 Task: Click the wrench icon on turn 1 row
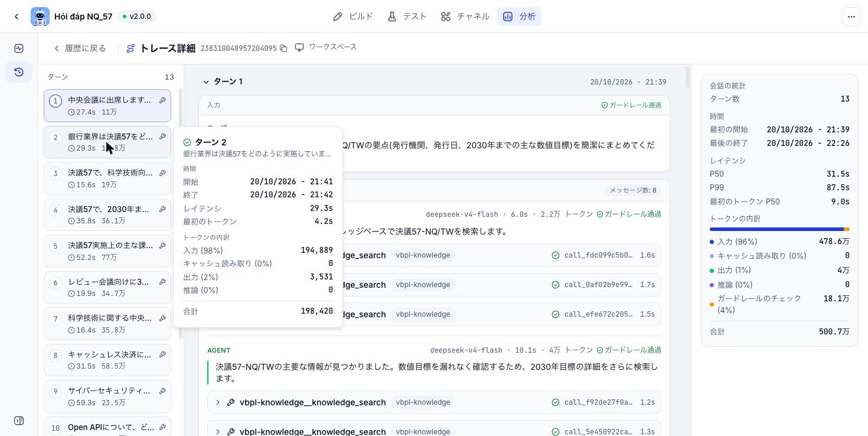162,100
